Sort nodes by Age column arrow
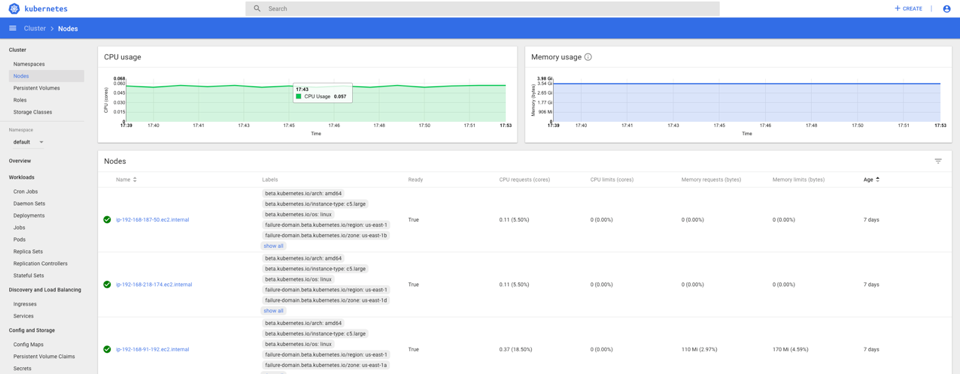This screenshot has height=374, width=960. click(x=878, y=180)
